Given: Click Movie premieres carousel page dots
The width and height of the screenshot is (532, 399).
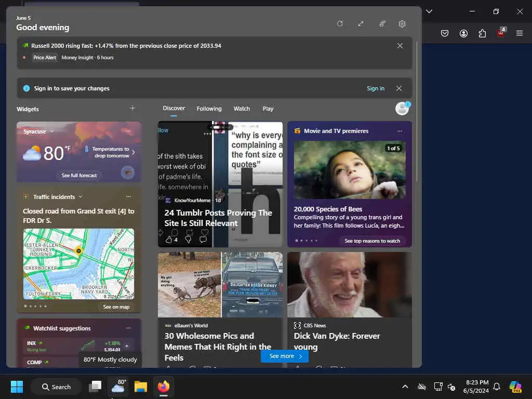Looking at the screenshot, I should (x=307, y=241).
